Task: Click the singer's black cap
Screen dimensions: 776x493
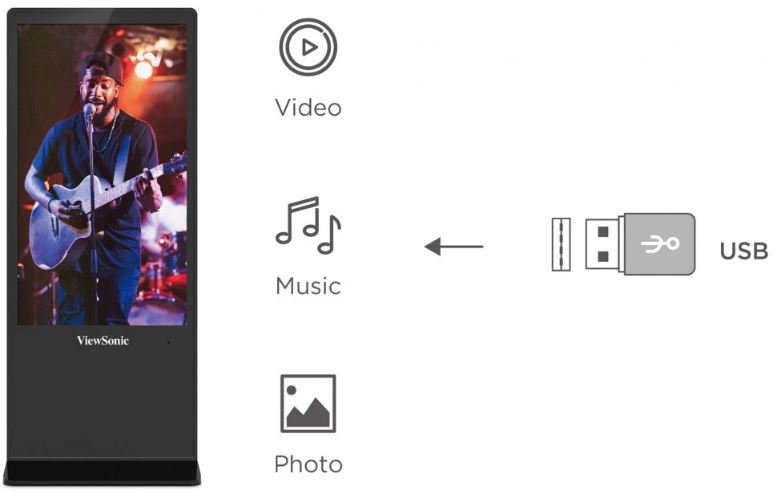Action: (x=104, y=66)
